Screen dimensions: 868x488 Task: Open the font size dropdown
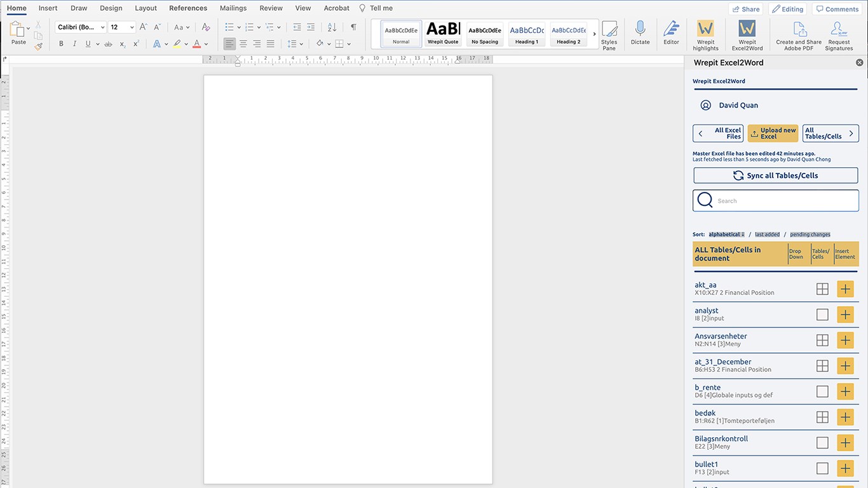click(132, 27)
